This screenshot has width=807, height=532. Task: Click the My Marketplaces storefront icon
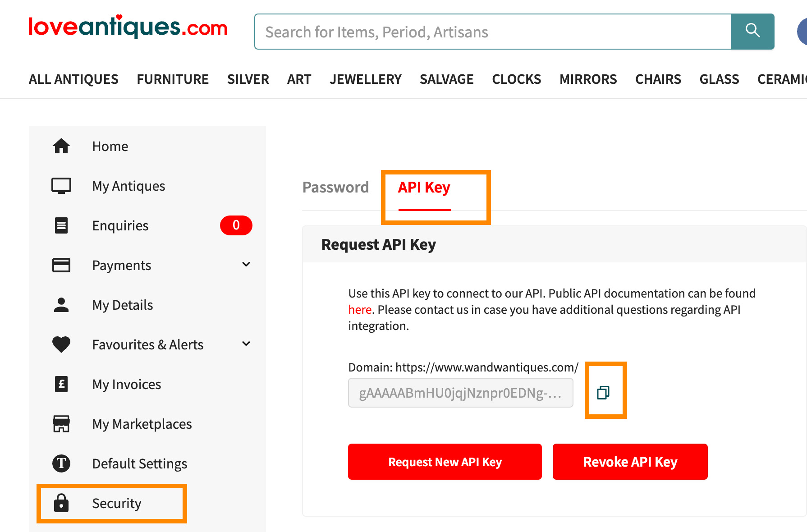[x=61, y=424]
